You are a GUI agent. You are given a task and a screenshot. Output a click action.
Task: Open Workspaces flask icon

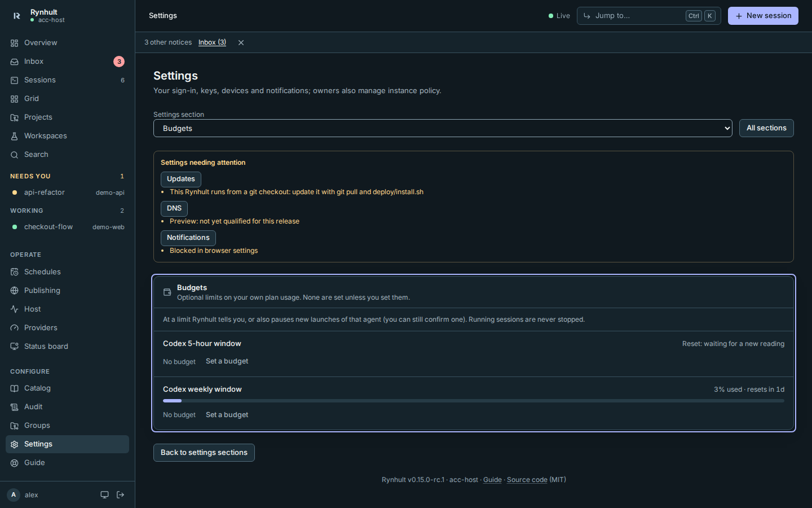click(x=15, y=136)
